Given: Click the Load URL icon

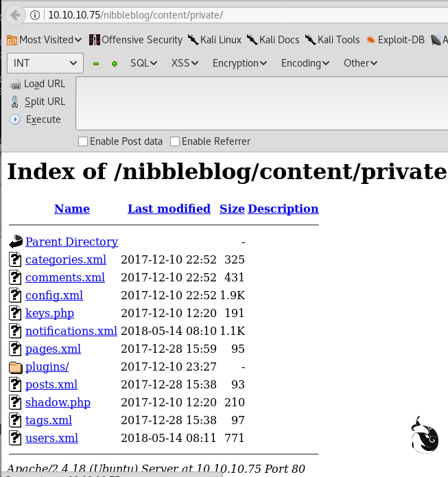Looking at the screenshot, I should 15,84.
